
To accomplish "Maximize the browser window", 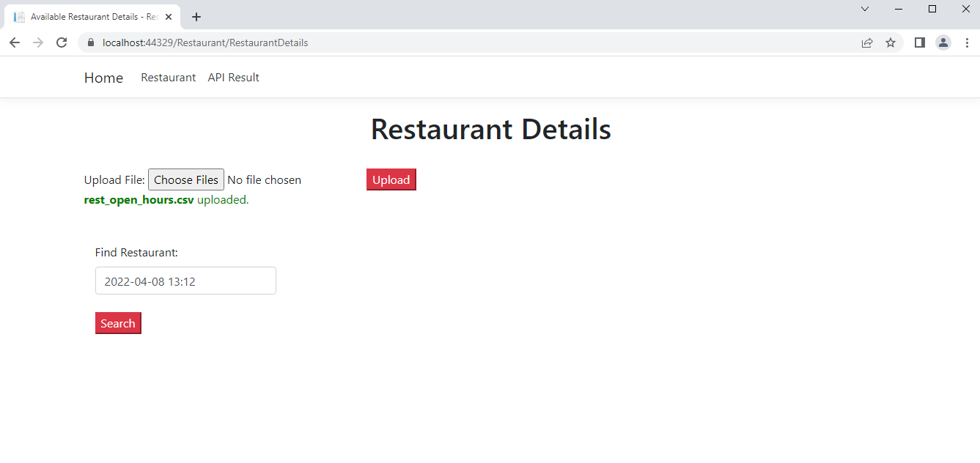I will click(932, 9).
